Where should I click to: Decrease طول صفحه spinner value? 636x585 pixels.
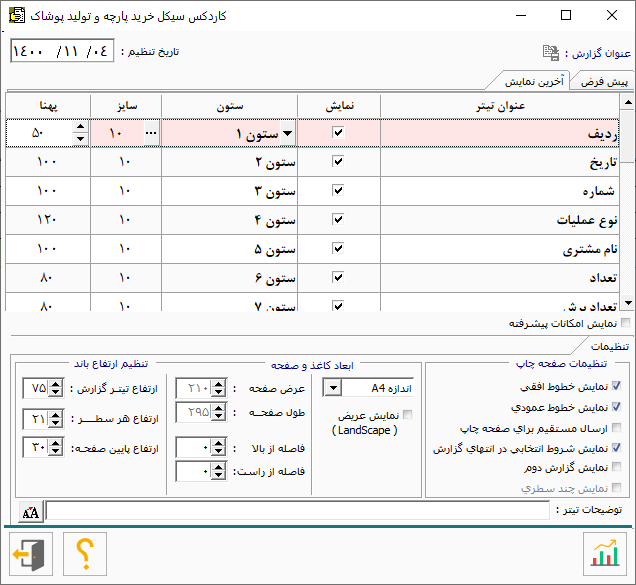pyautogui.click(x=219, y=416)
